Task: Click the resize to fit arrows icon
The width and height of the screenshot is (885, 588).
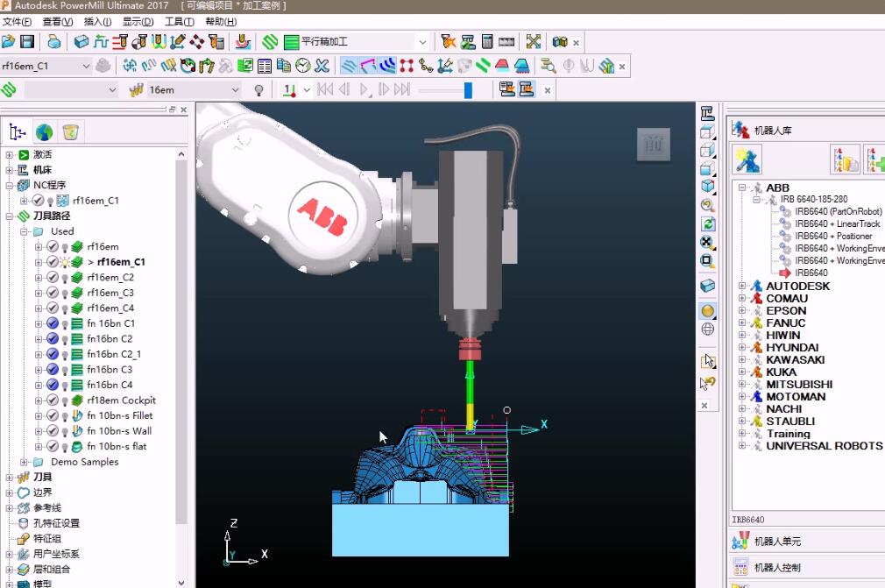Action: (534, 42)
